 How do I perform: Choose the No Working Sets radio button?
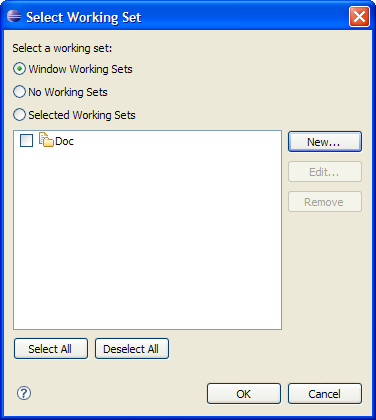[x=19, y=92]
